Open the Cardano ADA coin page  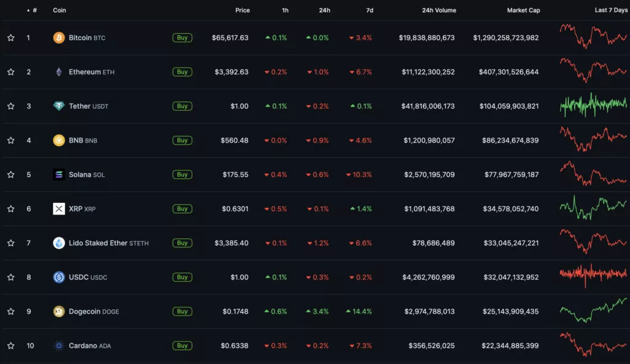[x=90, y=346]
